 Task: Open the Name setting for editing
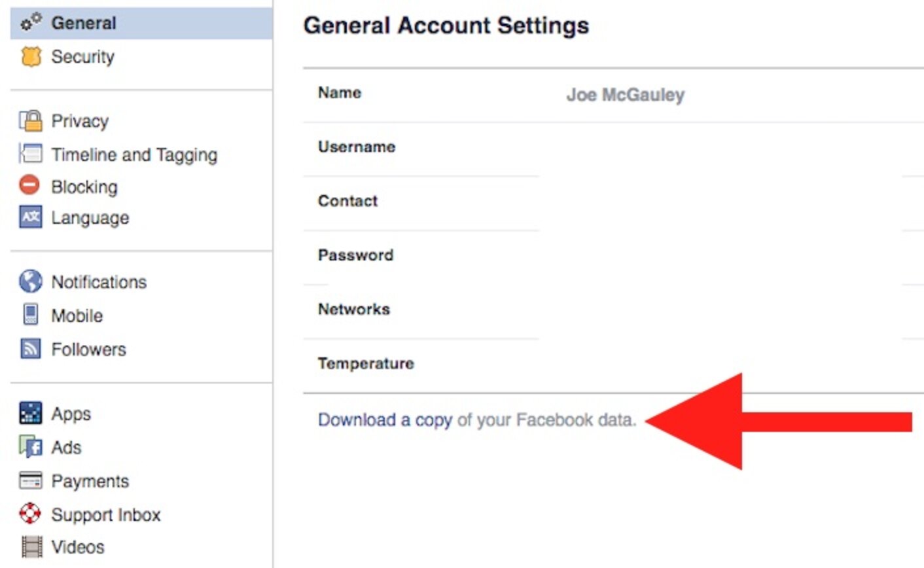[x=339, y=93]
